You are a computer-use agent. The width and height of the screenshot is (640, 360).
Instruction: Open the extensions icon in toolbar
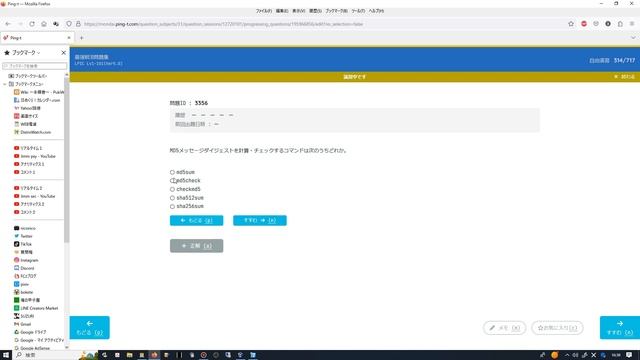620,24
